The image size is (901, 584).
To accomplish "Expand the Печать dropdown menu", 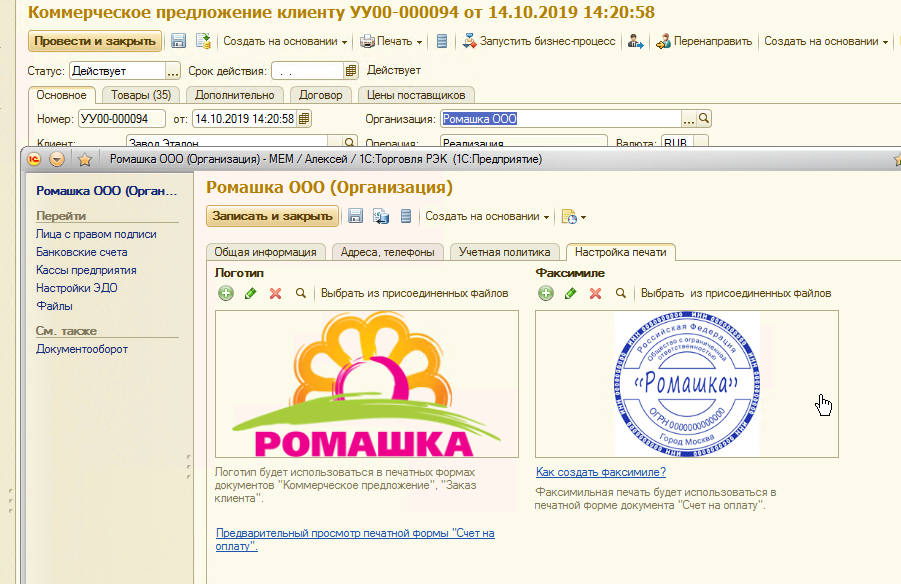I will [390, 41].
